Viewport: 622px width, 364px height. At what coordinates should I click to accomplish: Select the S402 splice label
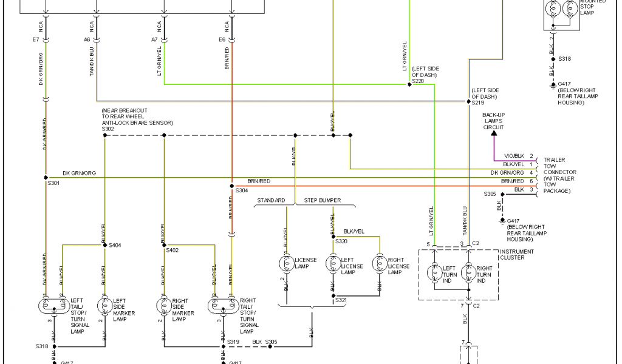point(173,250)
